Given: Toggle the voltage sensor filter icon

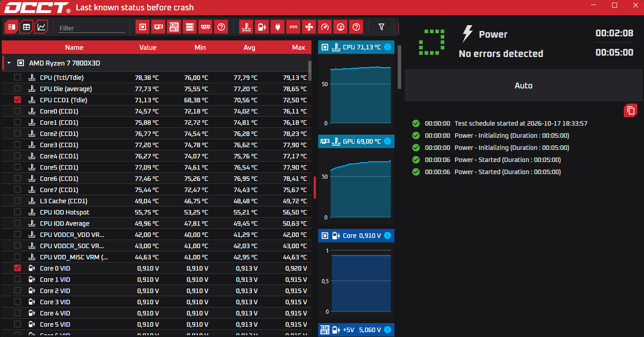Looking at the screenshot, I should point(262,27).
